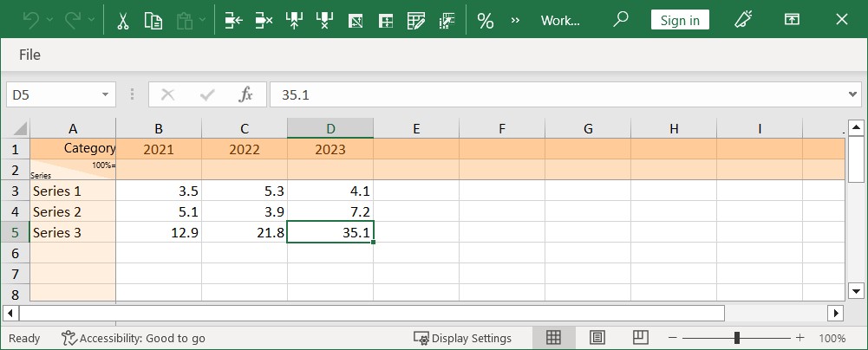Image resolution: width=868 pixels, height=350 pixels.
Task: Cut the selection with the scissors icon
Action: click(123, 21)
